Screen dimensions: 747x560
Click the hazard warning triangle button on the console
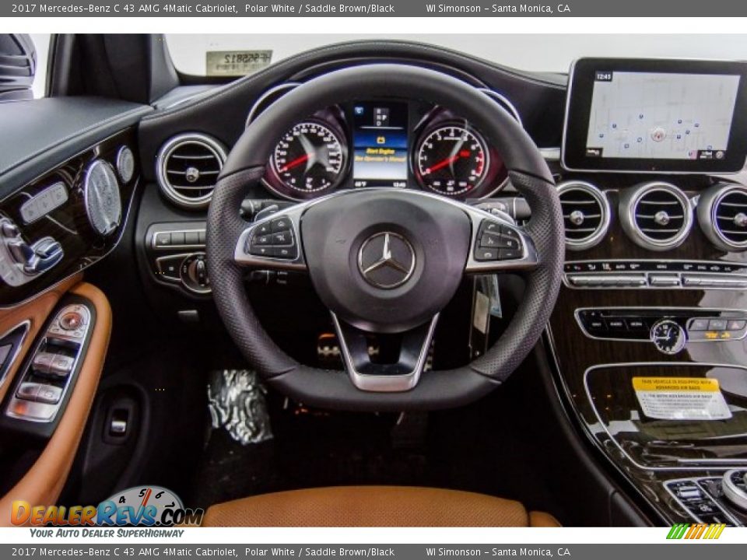(737, 324)
